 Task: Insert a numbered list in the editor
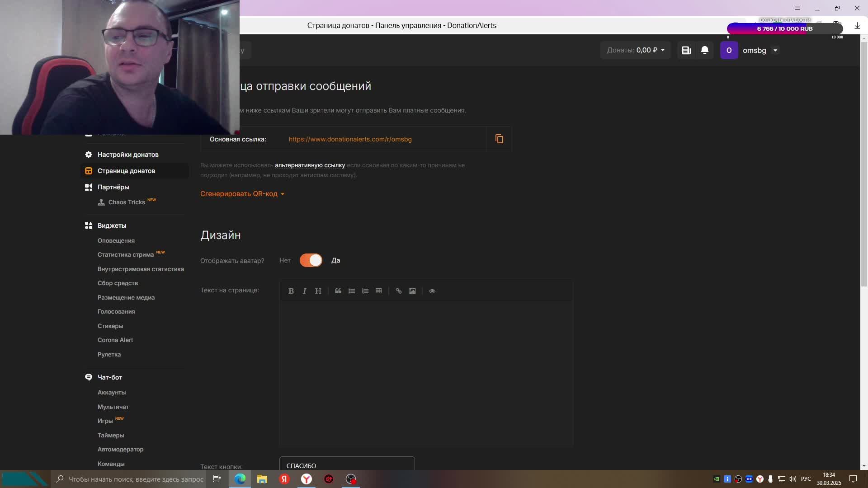[x=365, y=291]
